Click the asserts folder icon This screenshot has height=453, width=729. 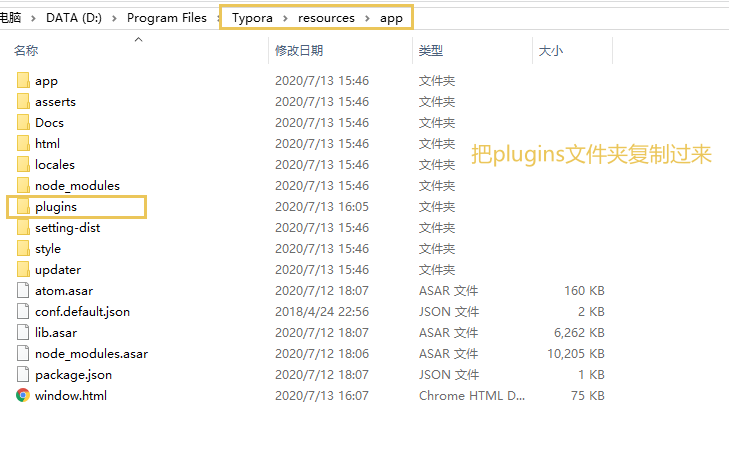(x=23, y=101)
